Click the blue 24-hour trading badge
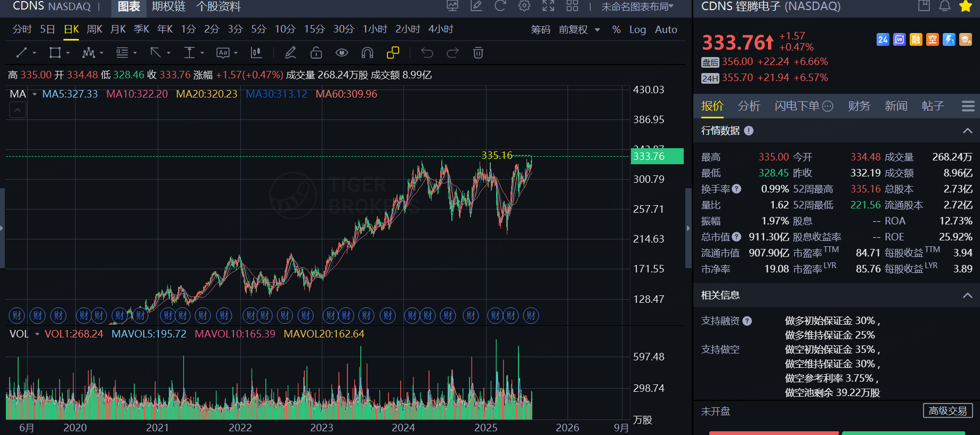Image resolution: width=980 pixels, height=435 pixels. pos(883,39)
